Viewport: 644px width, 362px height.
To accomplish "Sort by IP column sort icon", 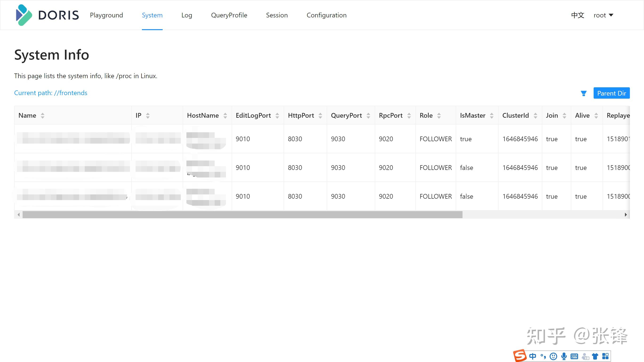I will (x=148, y=116).
